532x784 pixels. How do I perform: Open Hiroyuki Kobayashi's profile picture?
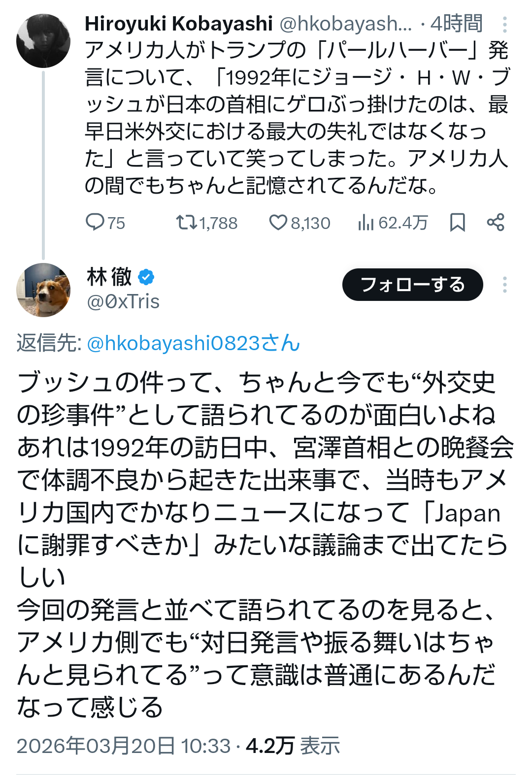point(43,41)
